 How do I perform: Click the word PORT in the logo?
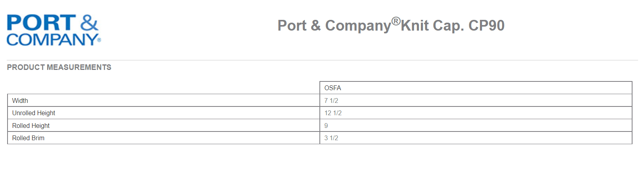pyautogui.click(x=41, y=23)
